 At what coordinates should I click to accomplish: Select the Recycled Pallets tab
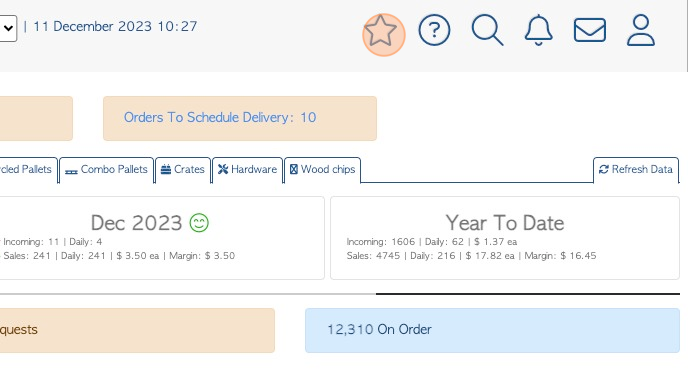(28, 170)
